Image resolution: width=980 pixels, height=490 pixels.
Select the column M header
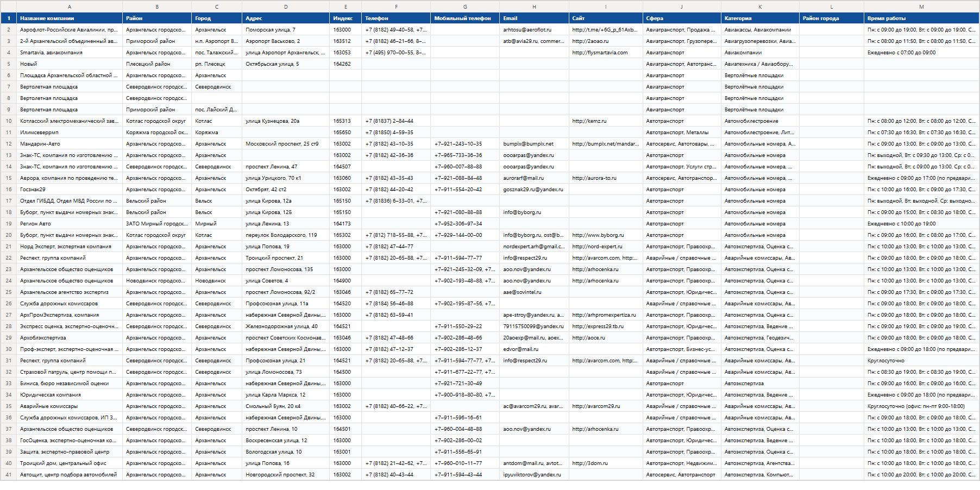pos(921,7)
